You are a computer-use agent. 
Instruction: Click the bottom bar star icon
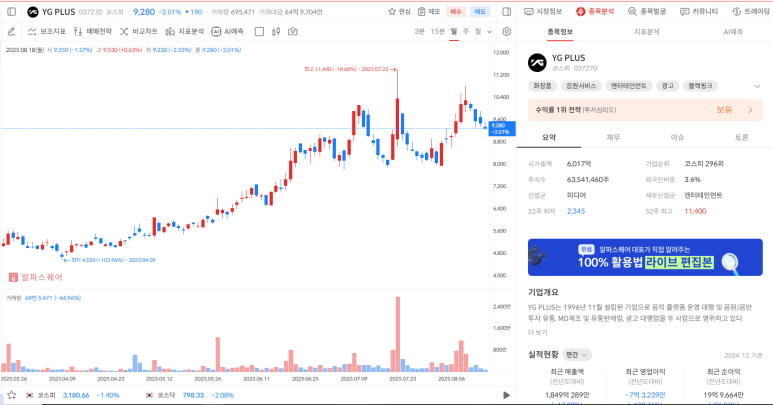(x=12, y=395)
